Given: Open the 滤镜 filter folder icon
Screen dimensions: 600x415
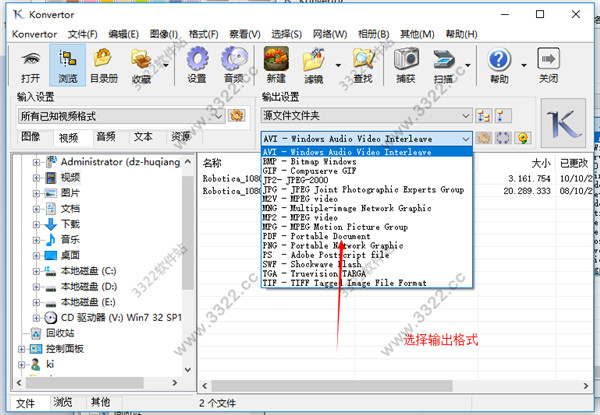Looking at the screenshot, I should click(x=313, y=59).
